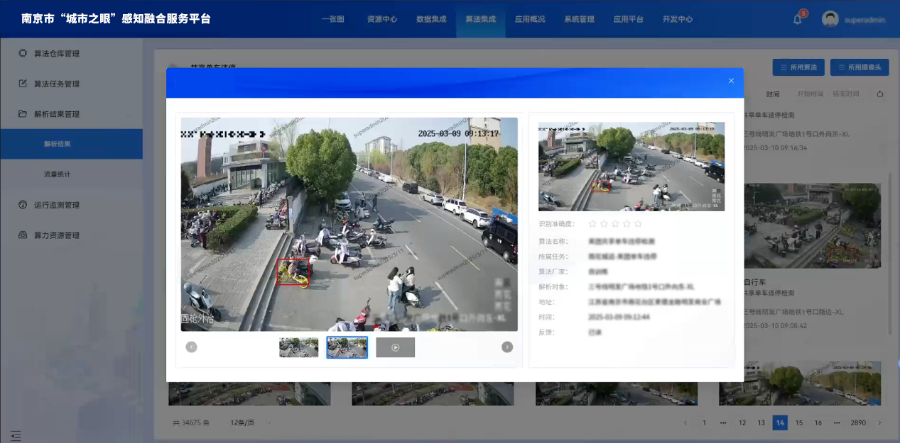Click the next thumbnail arrow in carousel
This screenshot has width=900, height=443.
[507, 347]
